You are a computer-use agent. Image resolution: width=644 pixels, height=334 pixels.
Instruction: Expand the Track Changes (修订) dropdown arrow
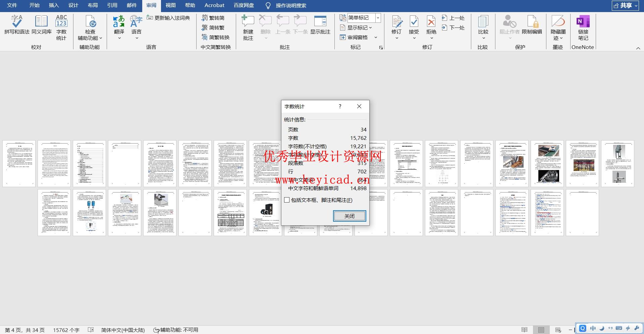click(x=397, y=38)
